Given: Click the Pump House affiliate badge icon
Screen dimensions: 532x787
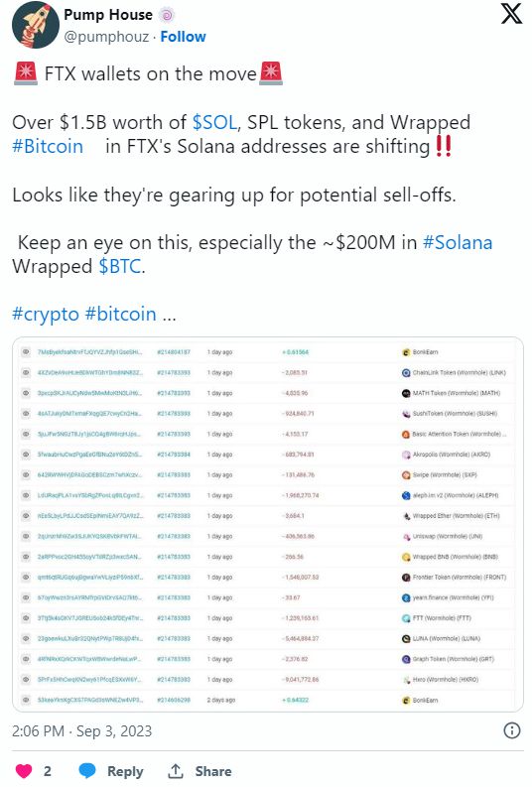Looking at the screenshot, I should (167, 15).
